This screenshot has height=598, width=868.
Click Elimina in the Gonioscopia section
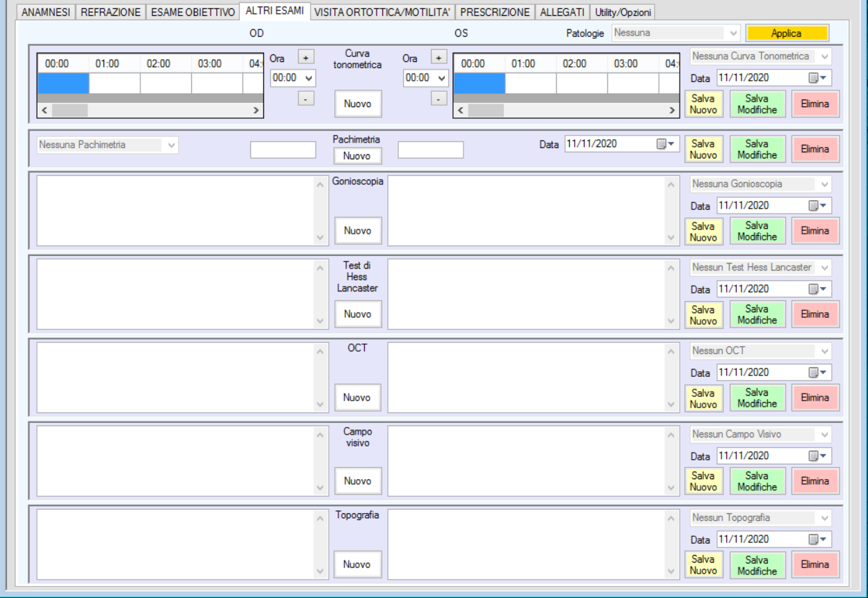pos(815,231)
